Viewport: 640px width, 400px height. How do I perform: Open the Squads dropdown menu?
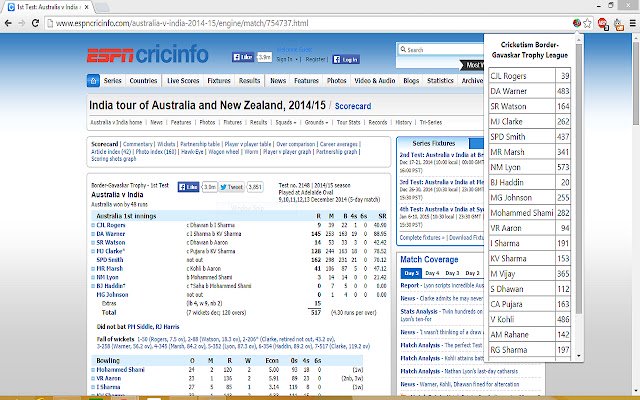(x=286, y=122)
